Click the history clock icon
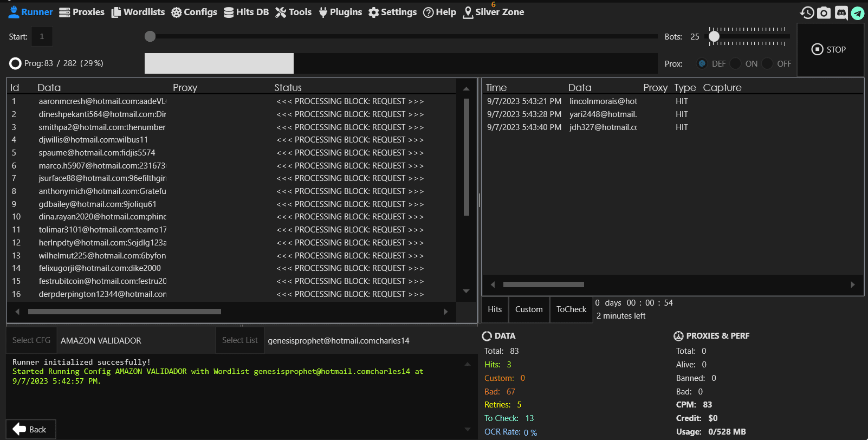This screenshot has width=868, height=440. coord(807,12)
